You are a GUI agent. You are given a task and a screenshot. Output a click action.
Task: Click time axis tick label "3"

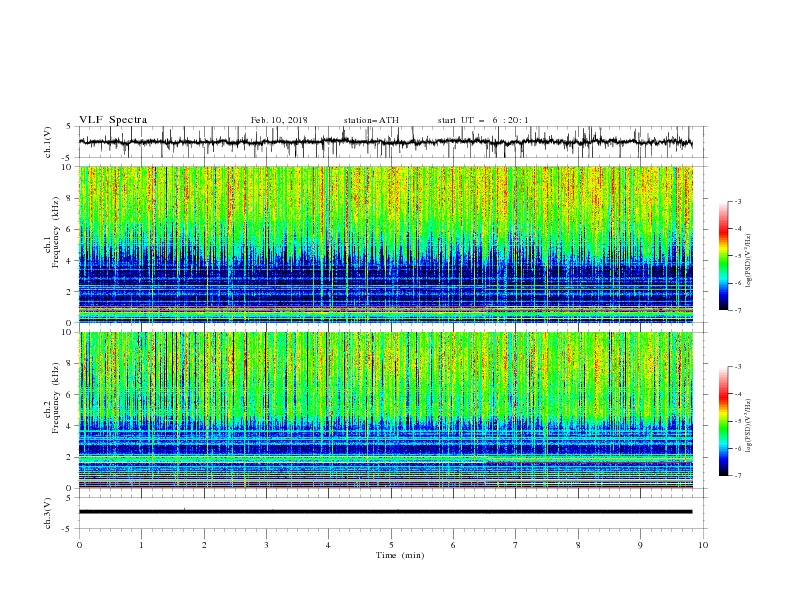click(x=266, y=545)
